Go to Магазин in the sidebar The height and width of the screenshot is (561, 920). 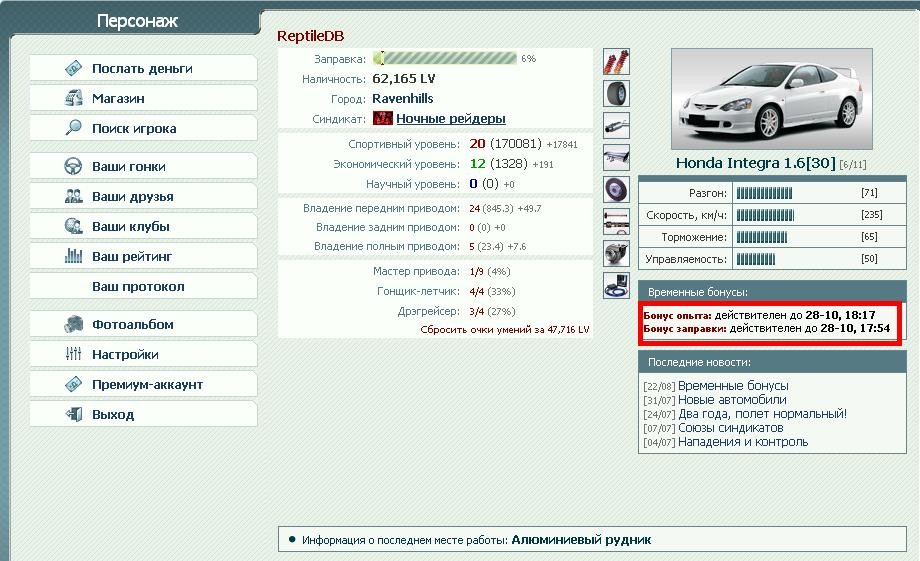click(143, 98)
